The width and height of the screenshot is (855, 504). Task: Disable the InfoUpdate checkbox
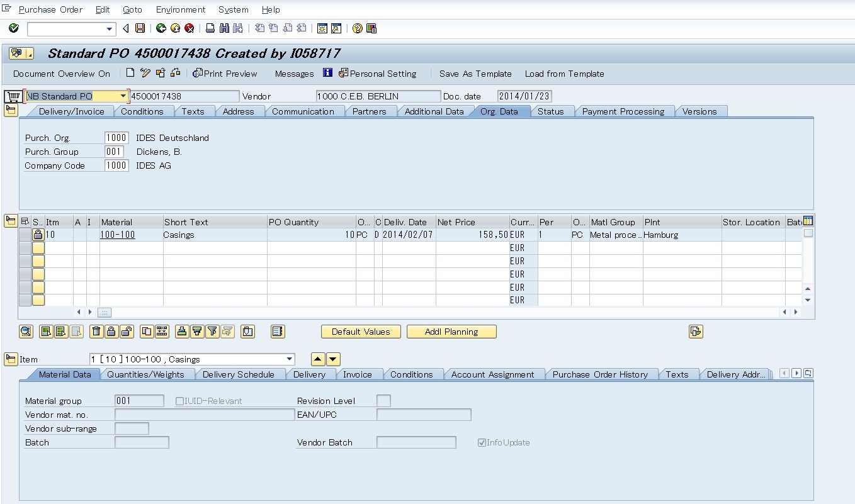pyautogui.click(x=482, y=442)
